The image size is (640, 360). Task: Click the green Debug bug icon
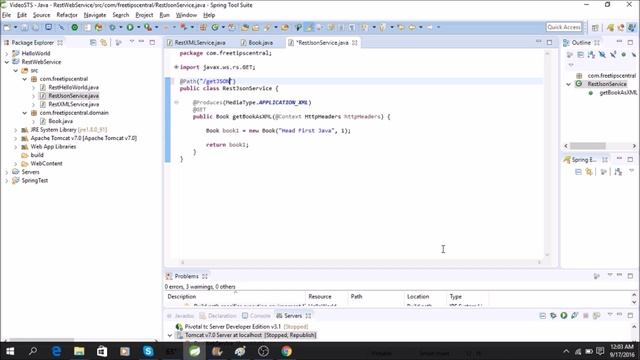point(112,27)
